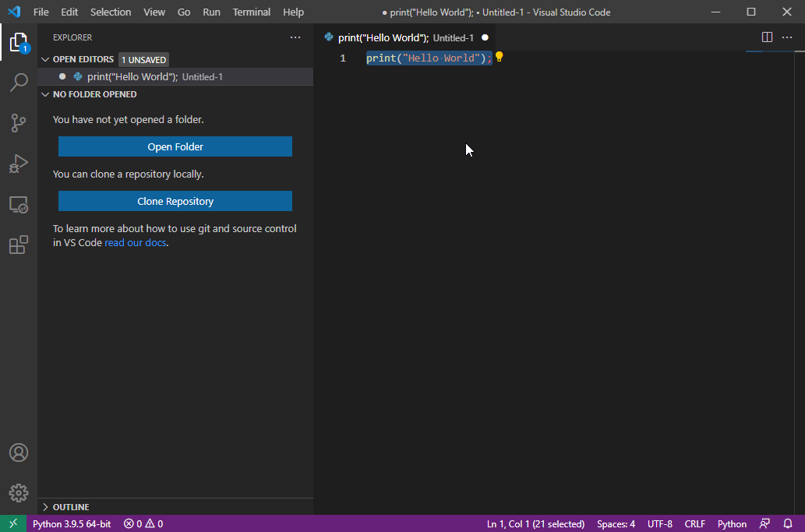Click the Python file icon in Open Editors
Image resolution: width=805 pixels, height=532 pixels.
coord(78,76)
